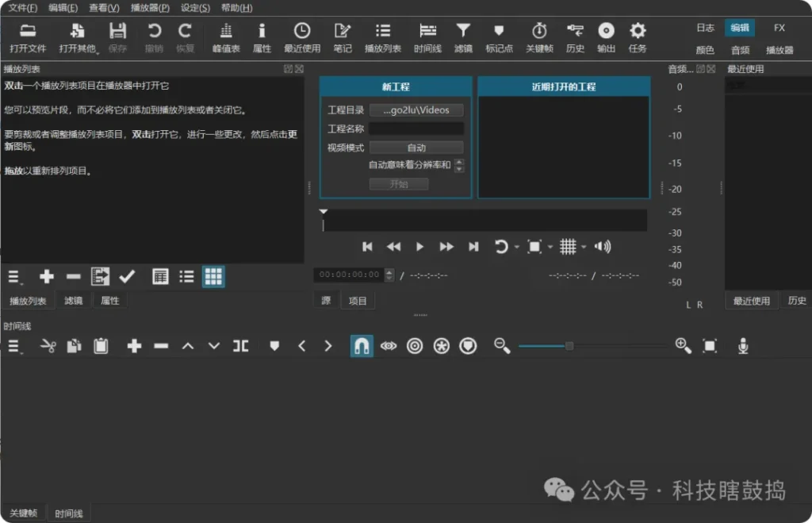Switch to FX layout

click(779, 28)
